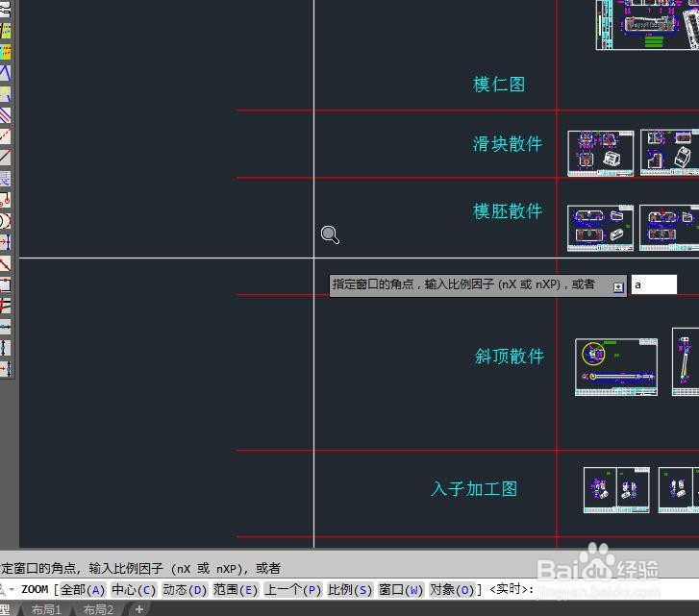Select the yellow-cyan block icon with dark marks

point(5,31)
